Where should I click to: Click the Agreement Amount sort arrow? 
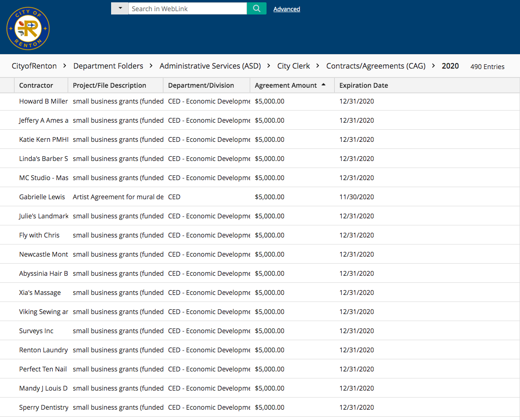[x=323, y=85]
